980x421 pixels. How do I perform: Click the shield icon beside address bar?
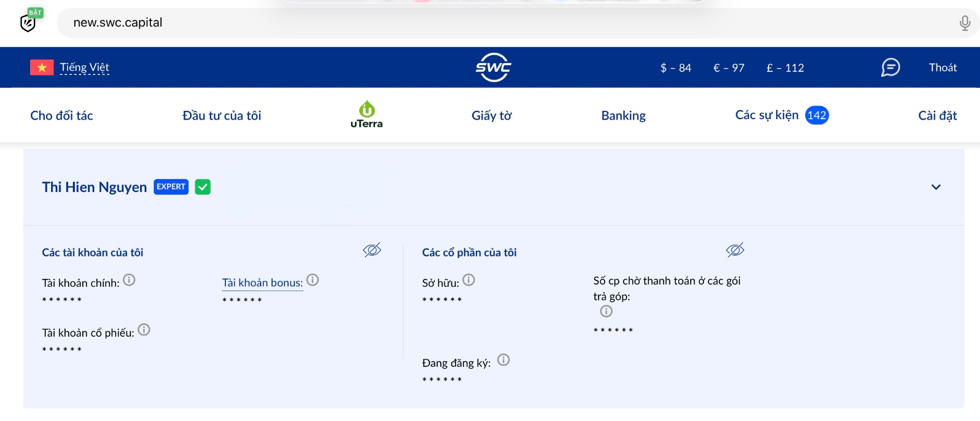click(x=28, y=23)
